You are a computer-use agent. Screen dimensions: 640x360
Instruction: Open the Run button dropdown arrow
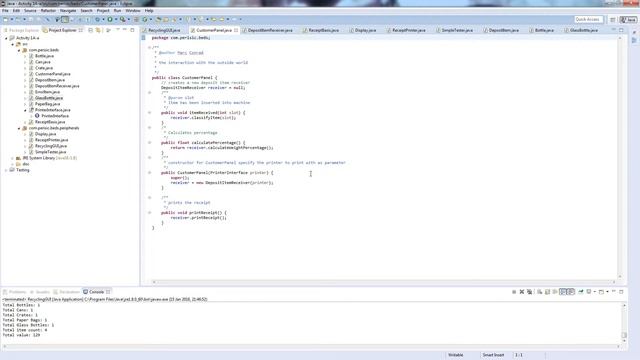click(116, 19)
